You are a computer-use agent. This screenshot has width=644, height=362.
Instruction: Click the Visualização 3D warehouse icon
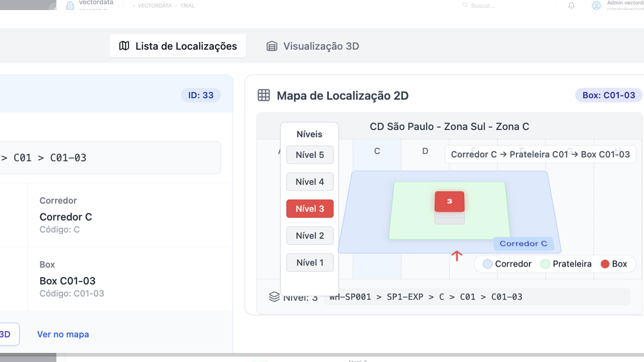pyautogui.click(x=272, y=46)
